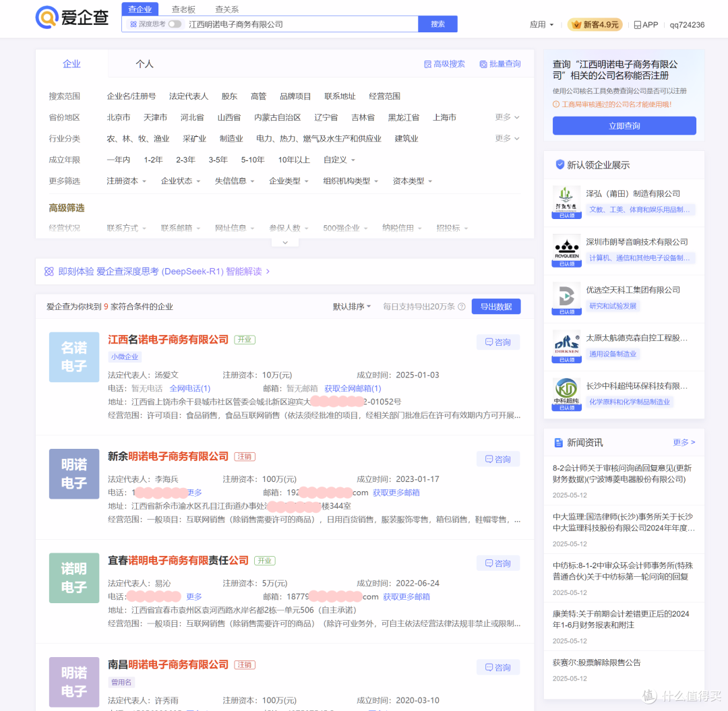The height and width of the screenshot is (711, 728).
Task: Click the search input with 江西明诺电子商务有限公司
Action: click(302, 24)
